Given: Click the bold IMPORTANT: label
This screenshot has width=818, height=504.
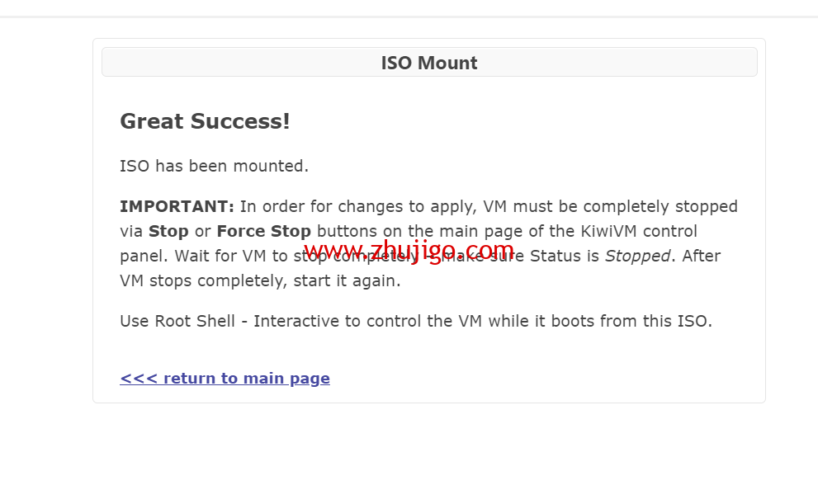Looking at the screenshot, I should [177, 206].
